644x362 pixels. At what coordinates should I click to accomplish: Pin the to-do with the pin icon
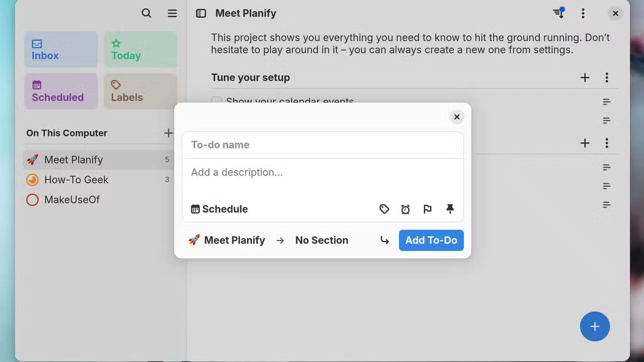tap(450, 209)
